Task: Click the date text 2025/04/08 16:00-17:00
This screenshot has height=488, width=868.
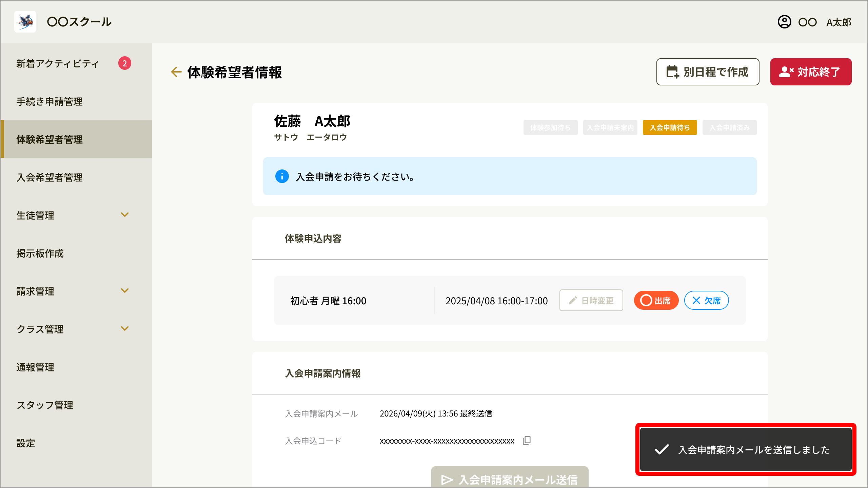Action: tap(496, 301)
